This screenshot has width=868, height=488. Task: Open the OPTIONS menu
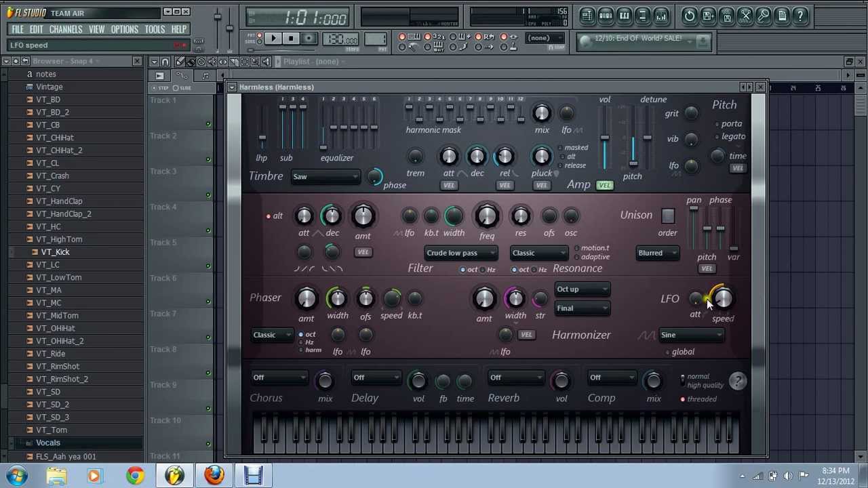(x=124, y=30)
